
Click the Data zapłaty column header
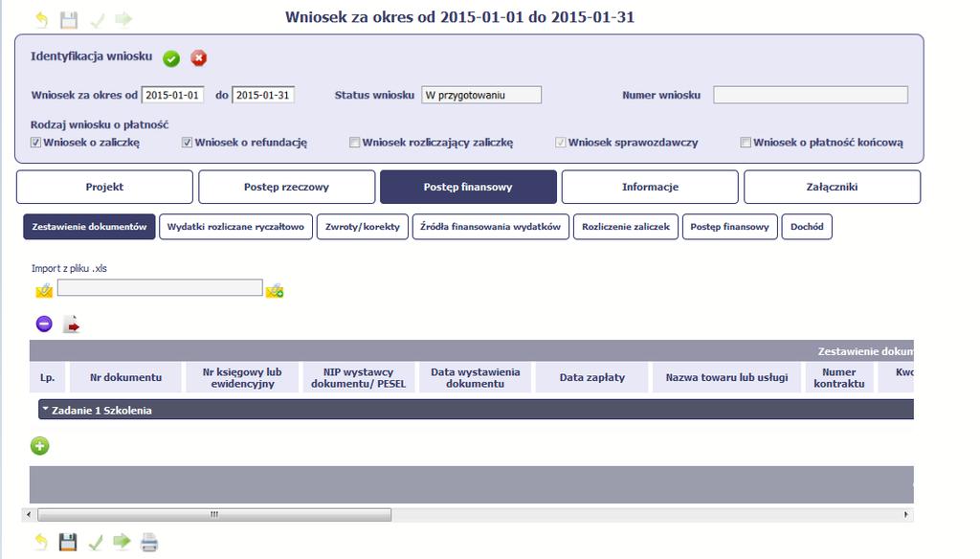591,377
